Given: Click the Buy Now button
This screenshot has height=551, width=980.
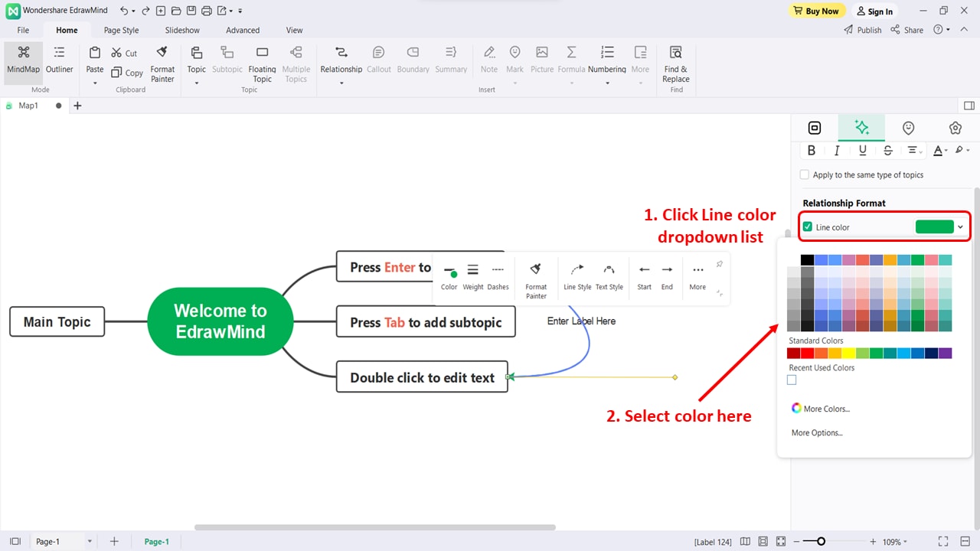Looking at the screenshot, I should tap(817, 11).
